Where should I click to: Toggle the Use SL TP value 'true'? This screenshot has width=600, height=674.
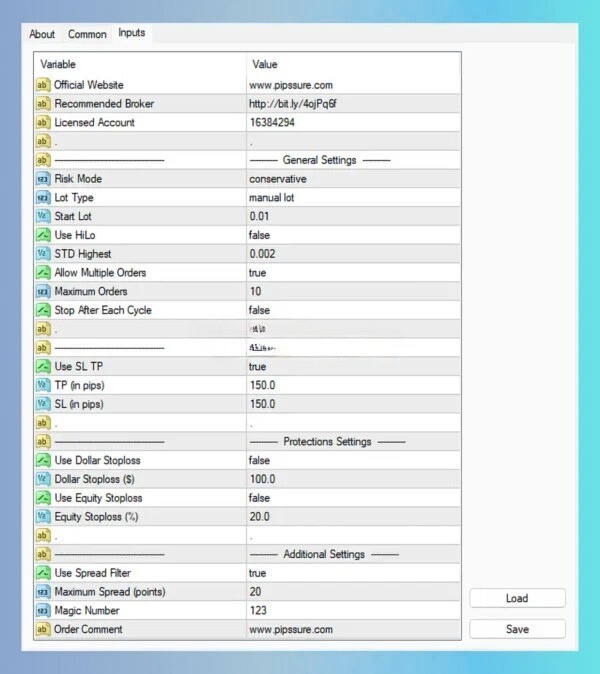(257, 367)
